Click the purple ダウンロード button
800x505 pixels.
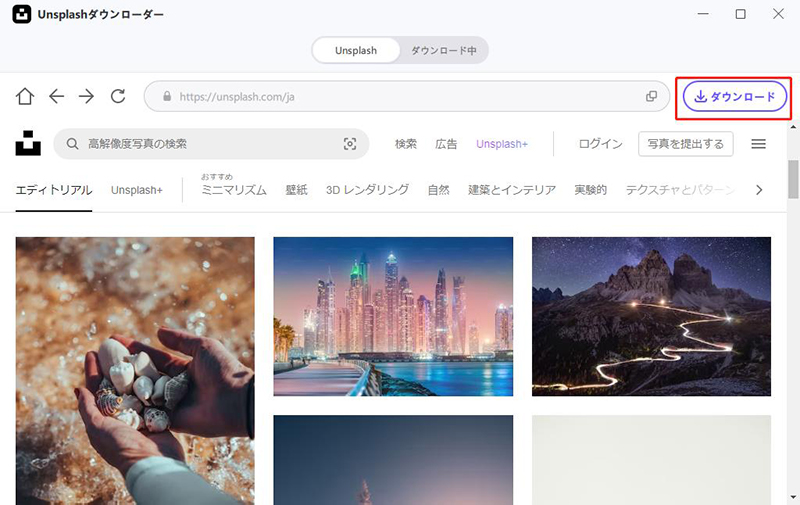pyautogui.click(x=735, y=96)
